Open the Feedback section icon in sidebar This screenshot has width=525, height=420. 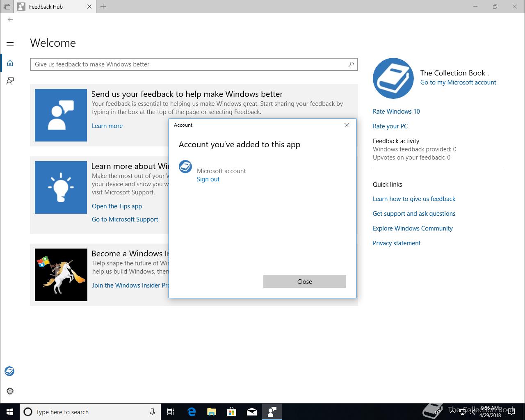[x=10, y=81]
